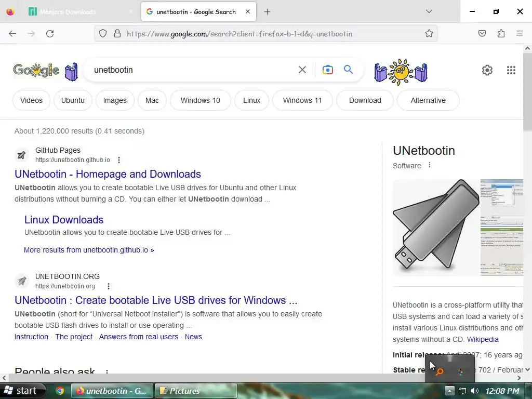
Task: Filter results by Videos
Action: tap(31, 100)
